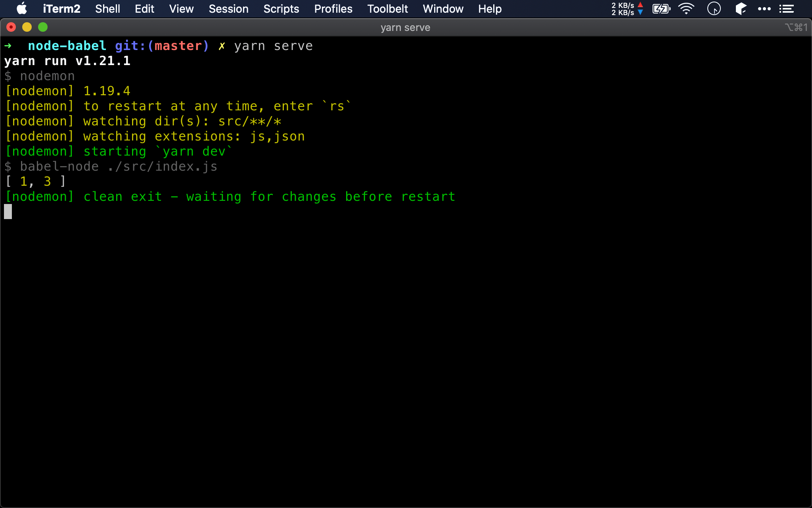
Task: Click the Finder icon in menu bar
Action: [x=741, y=8]
